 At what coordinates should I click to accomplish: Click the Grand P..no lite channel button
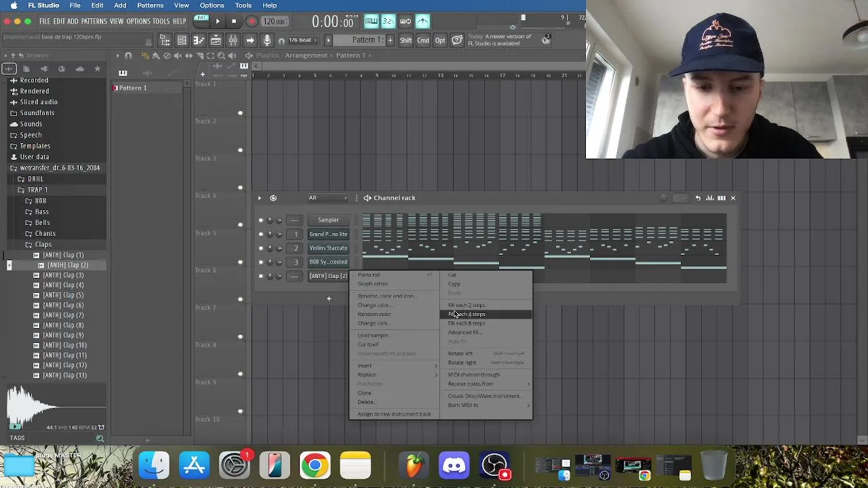(x=328, y=235)
